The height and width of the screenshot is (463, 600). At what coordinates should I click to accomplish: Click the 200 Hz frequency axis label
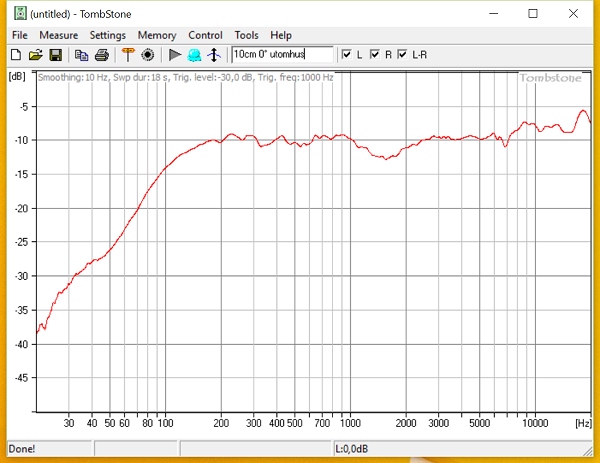(221, 423)
